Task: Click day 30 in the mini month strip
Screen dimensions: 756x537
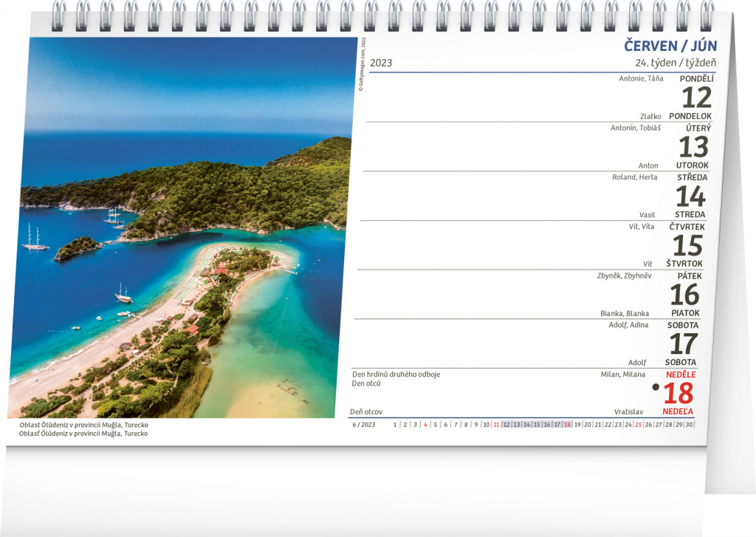Action: pyautogui.click(x=689, y=425)
